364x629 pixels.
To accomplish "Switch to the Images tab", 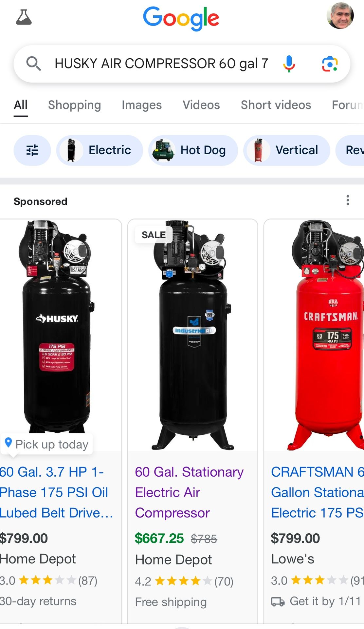I will point(142,105).
